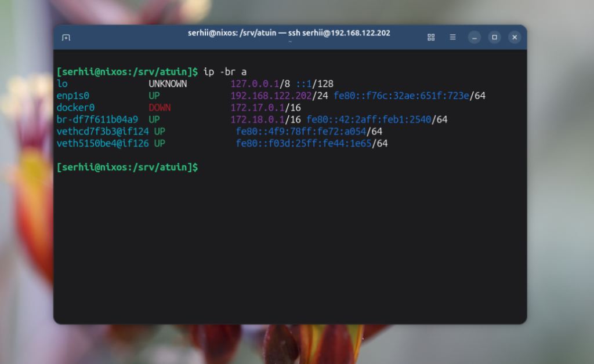Click the 192.168.122.202 address in the output
The width and height of the screenshot is (594, 364).
pos(271,96)
